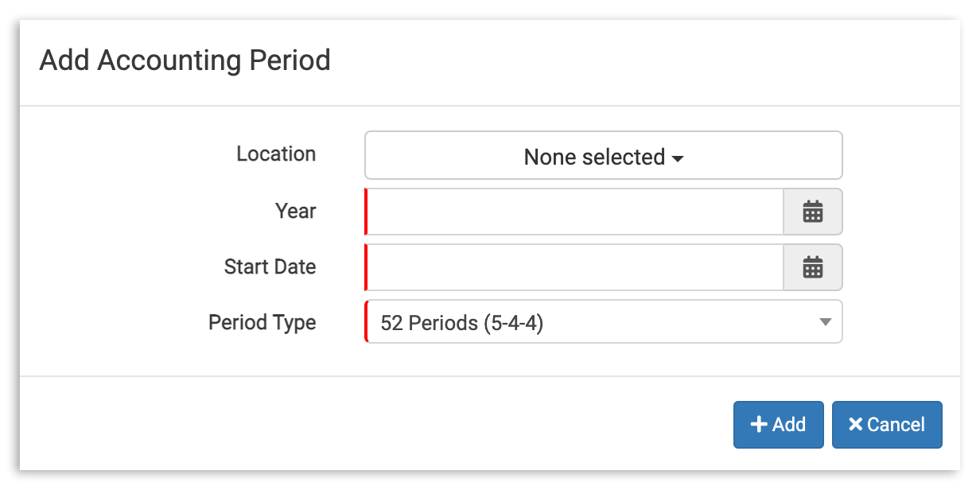
Task: Click the calendar icon beside Start Date
Action: tap(812, 267)
